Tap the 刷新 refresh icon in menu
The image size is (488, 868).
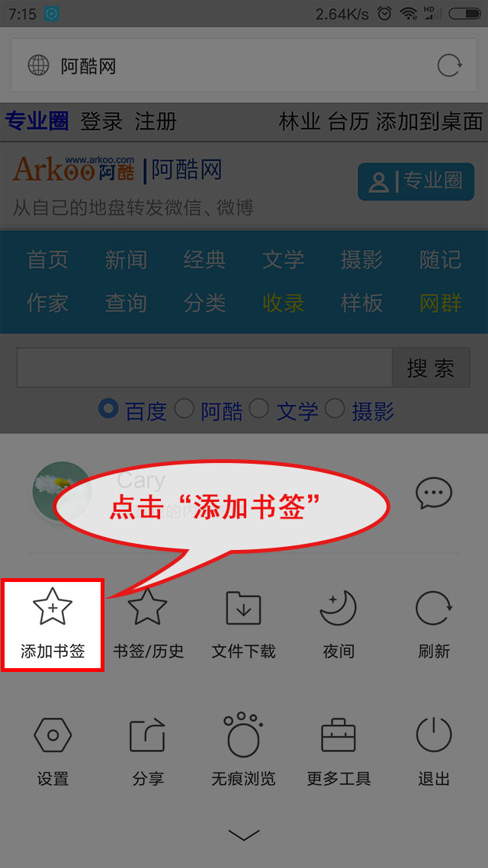tap(434, 608)
